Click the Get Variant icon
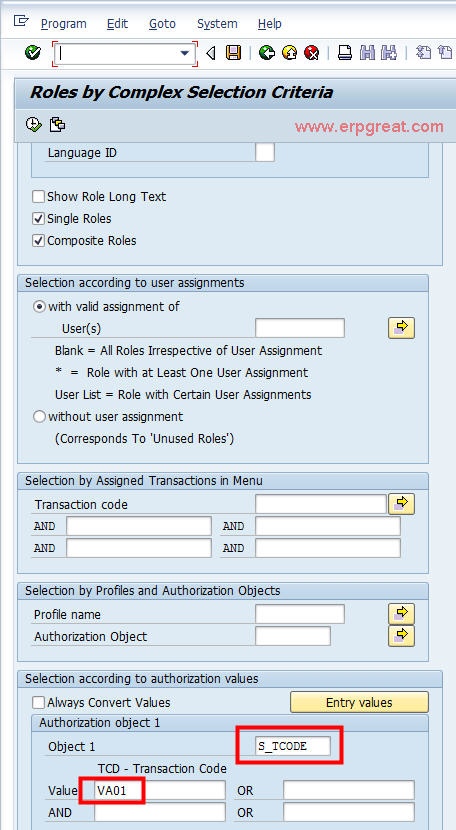The width and height of the screenshot is (456, 830). [57, 125]
